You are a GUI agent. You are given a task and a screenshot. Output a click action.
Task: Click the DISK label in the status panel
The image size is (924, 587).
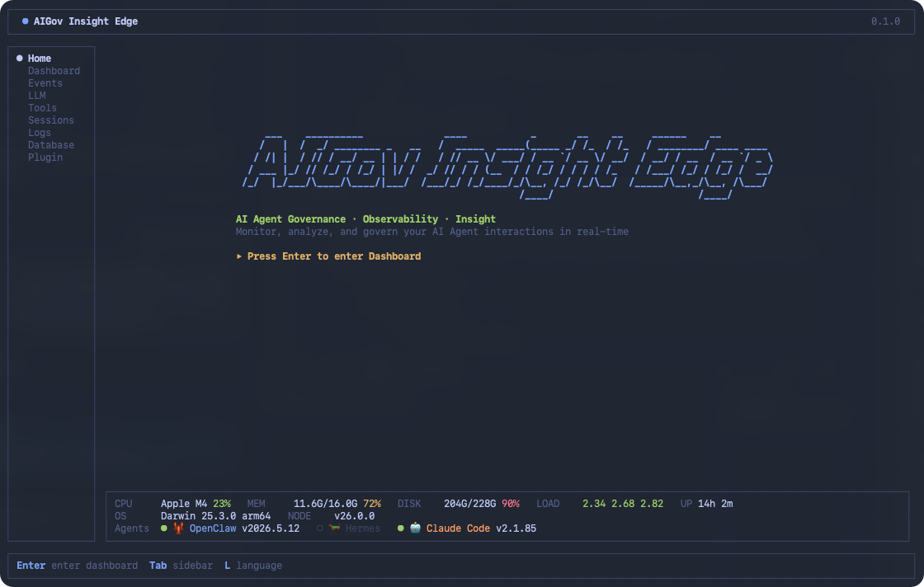[409, 504]
